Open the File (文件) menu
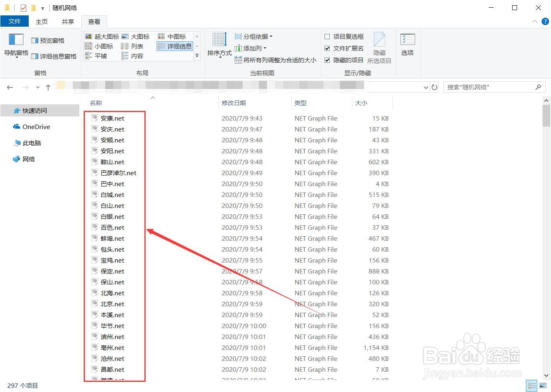Image resolution: width=551 pixels, height=392 pixels. pos(15,21)
